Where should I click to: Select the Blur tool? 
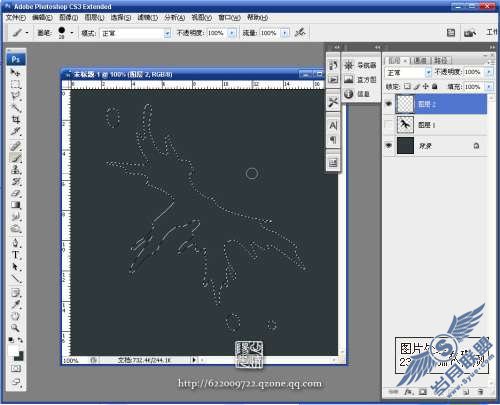[15, 217]
